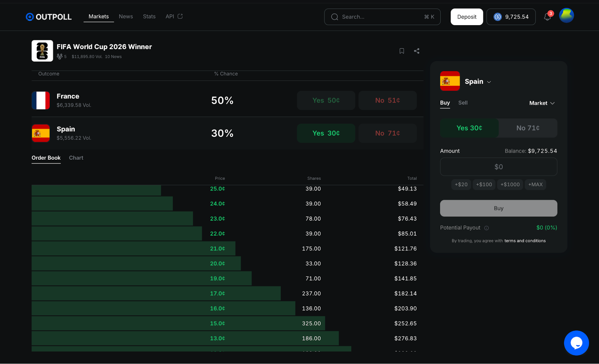Click the 25.0¢ order book price
Viewport: 599px width, 364px height.
217,188
